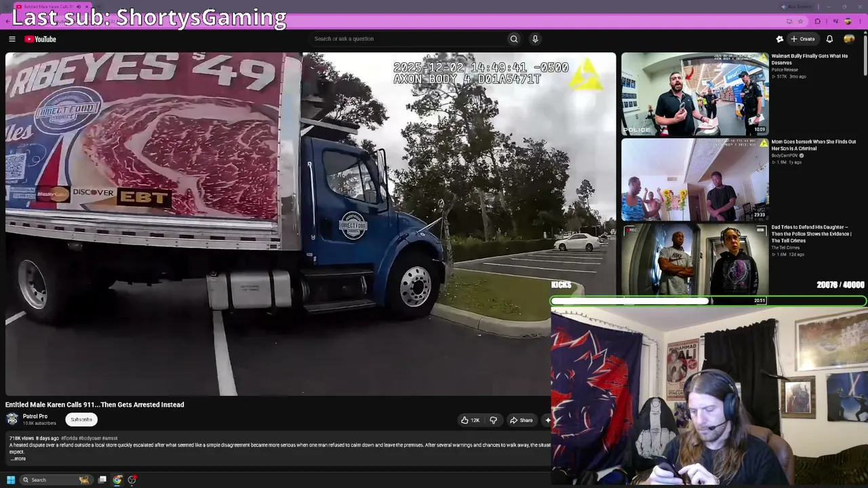Open the #bodycam hashtag
The height and width of the screenshot is (488, 868).
[92, 439]
